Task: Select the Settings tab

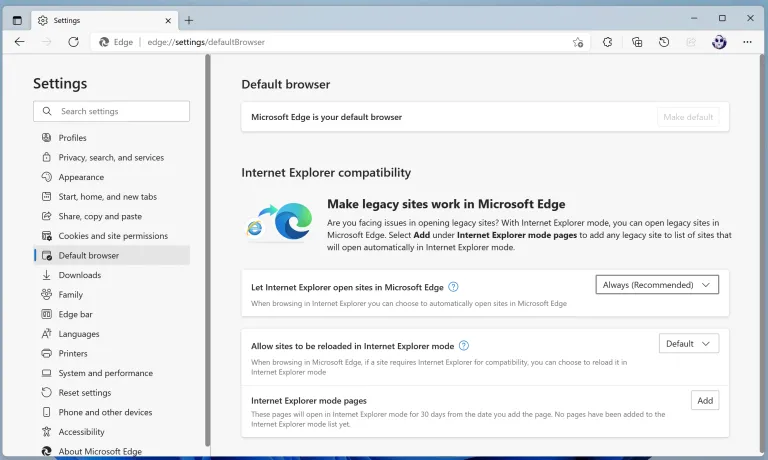Action: [105, 21]
